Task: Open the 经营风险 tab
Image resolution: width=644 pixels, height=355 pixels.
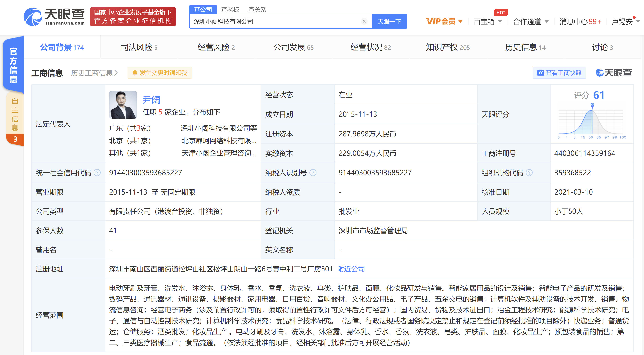Action: 216,47
